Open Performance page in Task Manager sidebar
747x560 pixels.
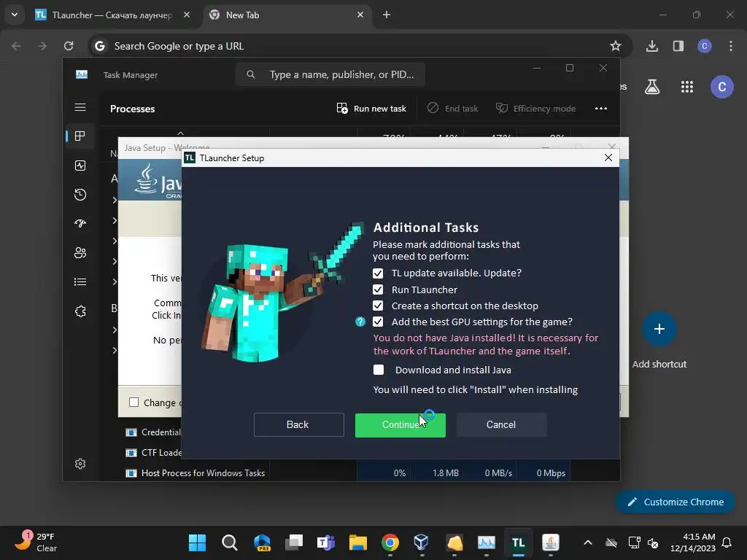point(80,166)
